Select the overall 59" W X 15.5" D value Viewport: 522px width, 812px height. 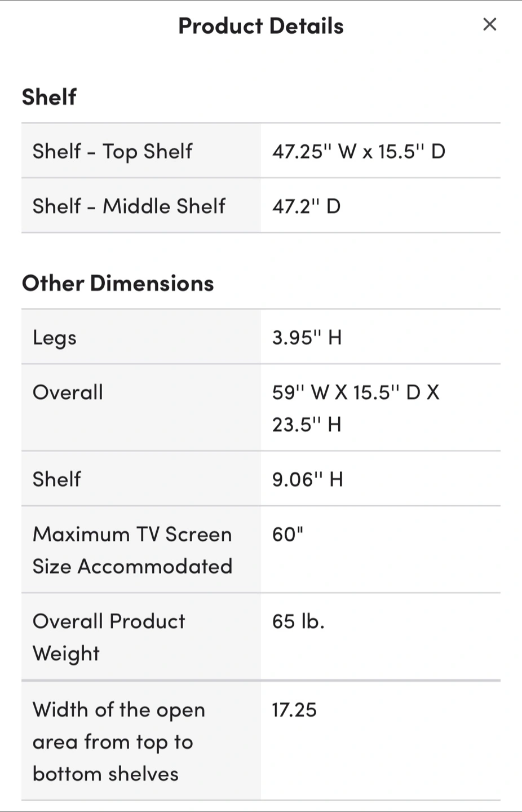point(356,408)
